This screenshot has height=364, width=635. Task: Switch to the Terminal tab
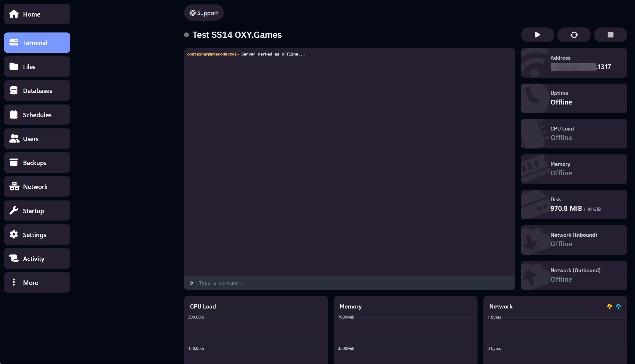(37, 43)
